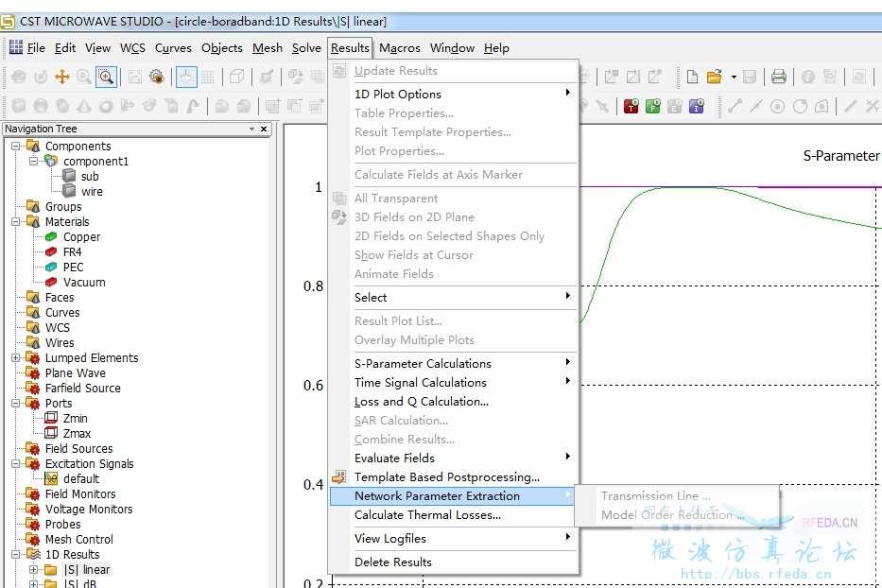Start the Eigenmode solver (gray E)
The width and height of the screenshot is (882, 588).
[674, 106]
